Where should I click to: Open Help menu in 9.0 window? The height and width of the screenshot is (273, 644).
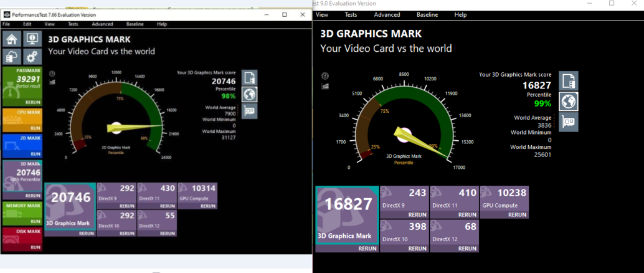point(460,15)
